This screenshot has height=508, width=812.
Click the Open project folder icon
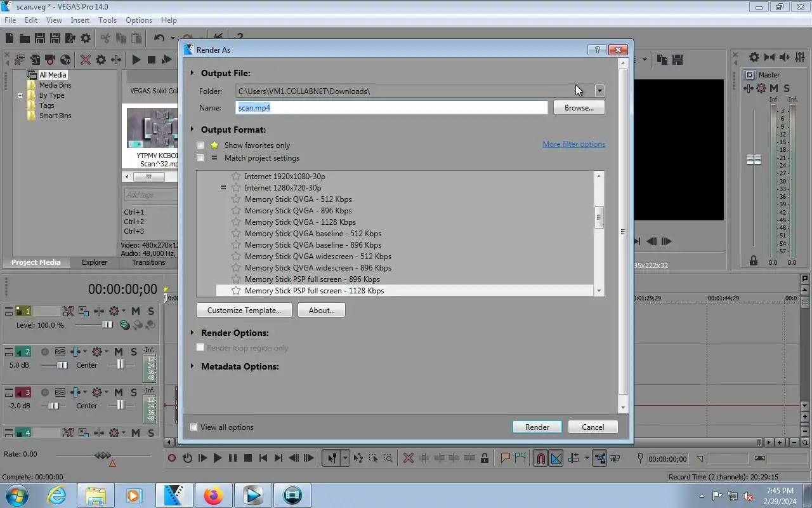(x=25, y=39)
